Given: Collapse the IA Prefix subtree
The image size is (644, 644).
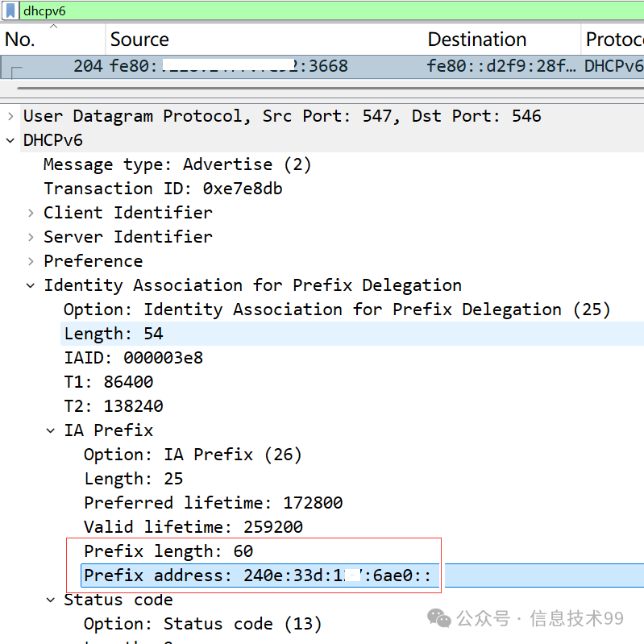Looking at the screenshot, I should point(51,430).
